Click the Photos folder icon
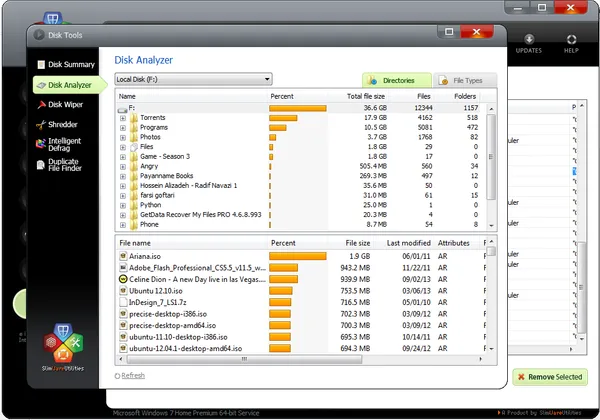 (x=134, y=137)
